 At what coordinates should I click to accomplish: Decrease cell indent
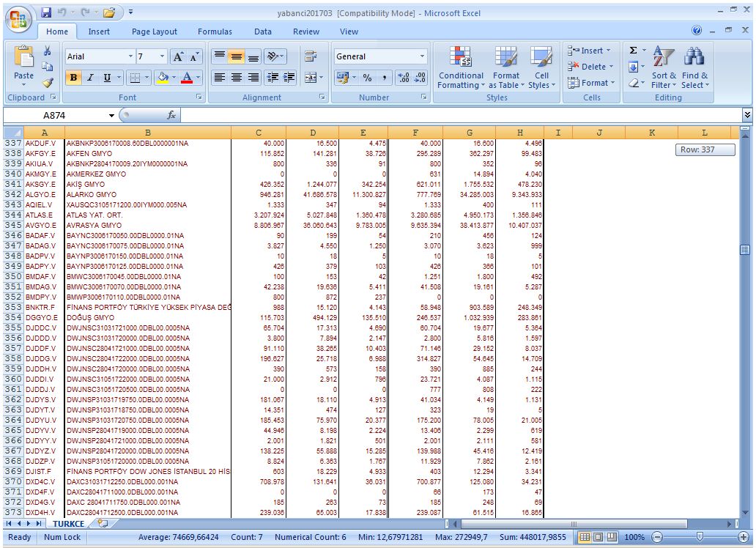tap(273, 77)
